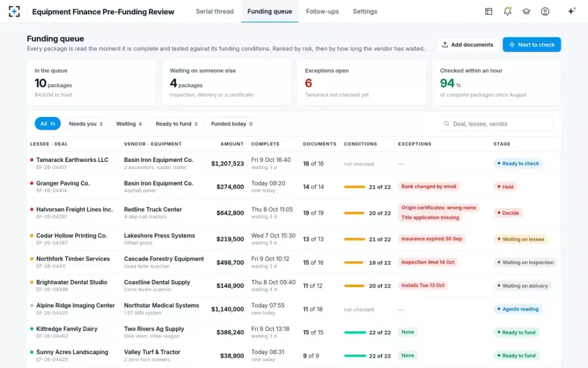Click the Held stage badge
Image resolution: width=588 pixels, height=368 pixels.
[505, 186]
